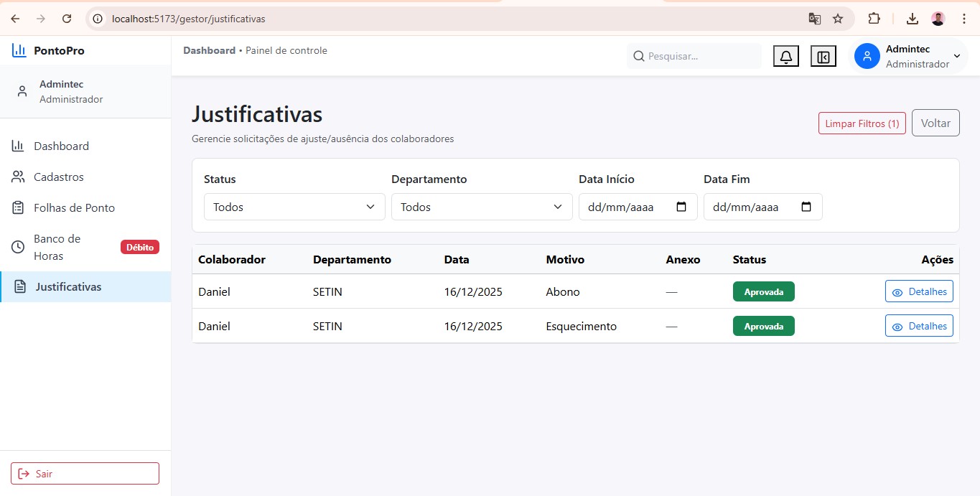Open Detalhes for the Abono justification
Screen dimensions: 980x496
point(919,291)
